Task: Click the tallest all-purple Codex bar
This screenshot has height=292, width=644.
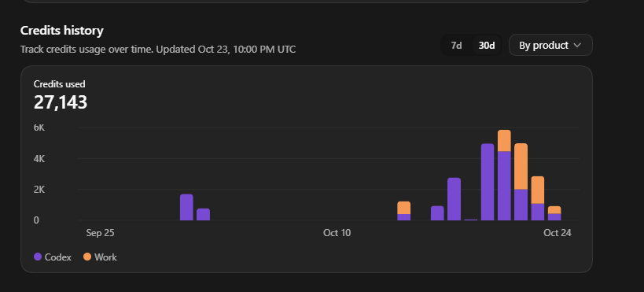Action: (x=488, y=182)
